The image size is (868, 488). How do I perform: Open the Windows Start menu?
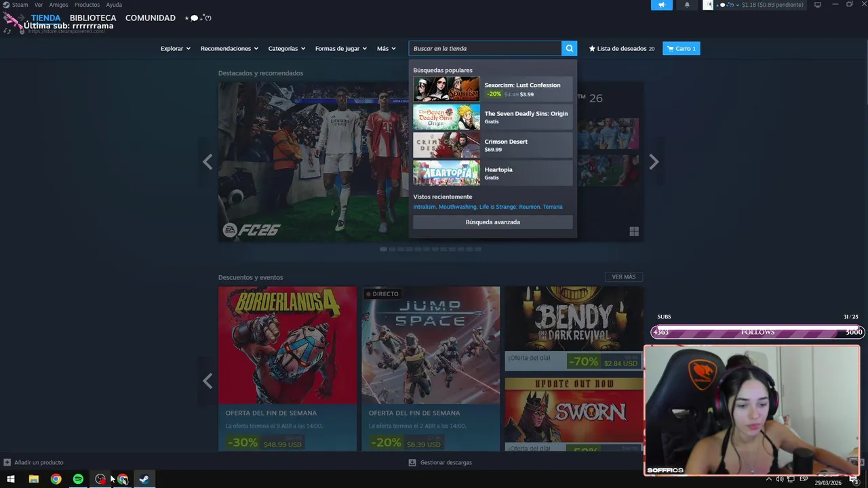point(11,479)
